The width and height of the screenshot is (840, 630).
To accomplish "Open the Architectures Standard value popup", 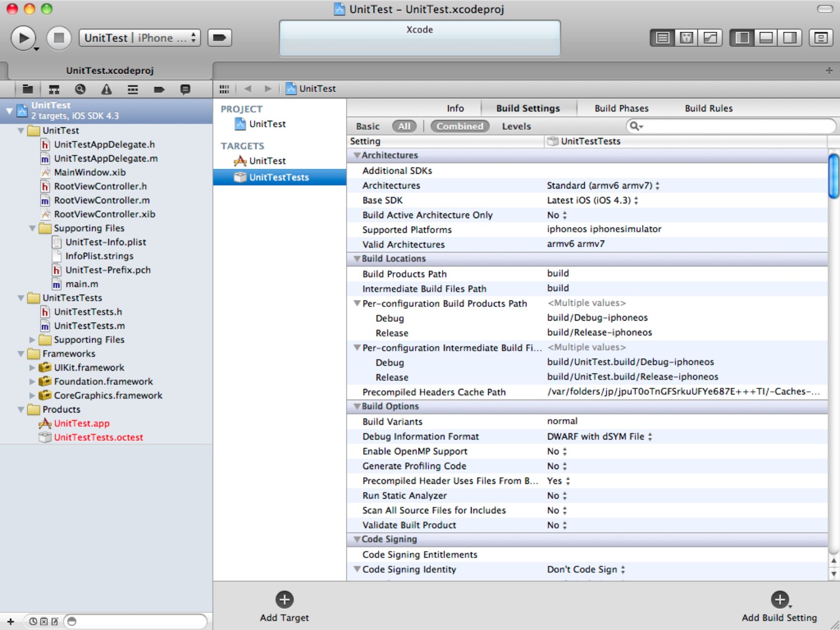I will pos(603,186).
